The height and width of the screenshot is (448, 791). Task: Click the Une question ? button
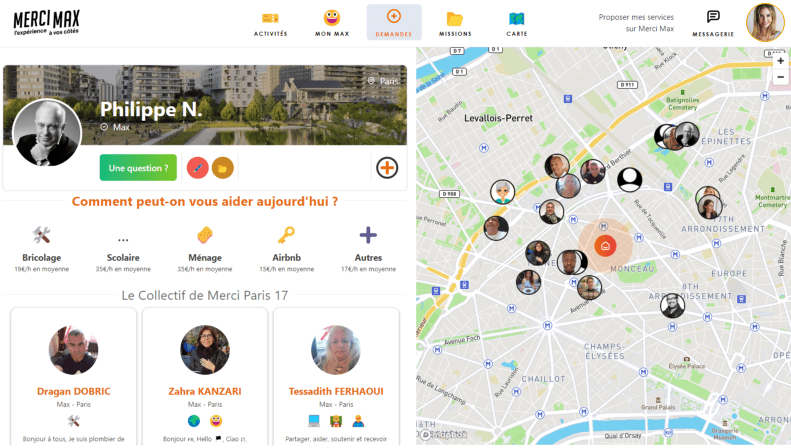pos(138,167)
